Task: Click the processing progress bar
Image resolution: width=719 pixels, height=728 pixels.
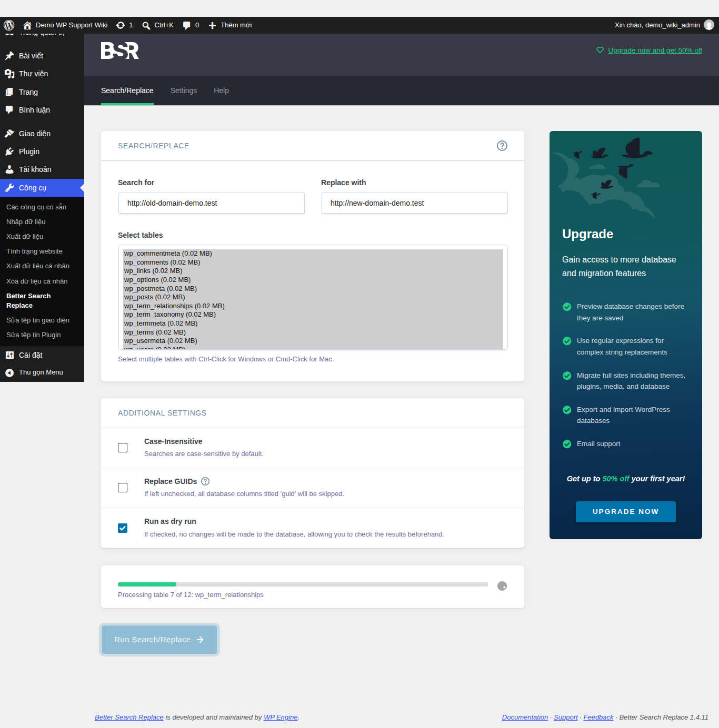Action: [x=303, y=584]
